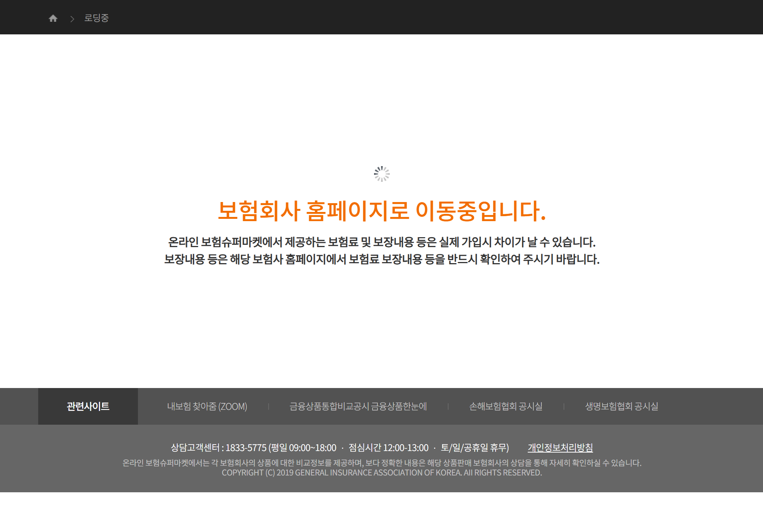Click the orange 보험회사 홈페이지로 이동중입니다 headline
This screenshot has height=532, width=763.
pos(382,211)
